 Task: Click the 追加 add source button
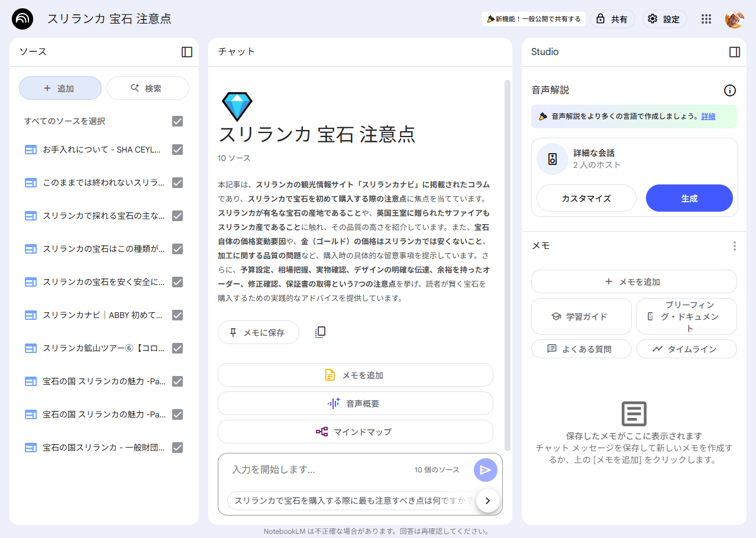point(60,88)
